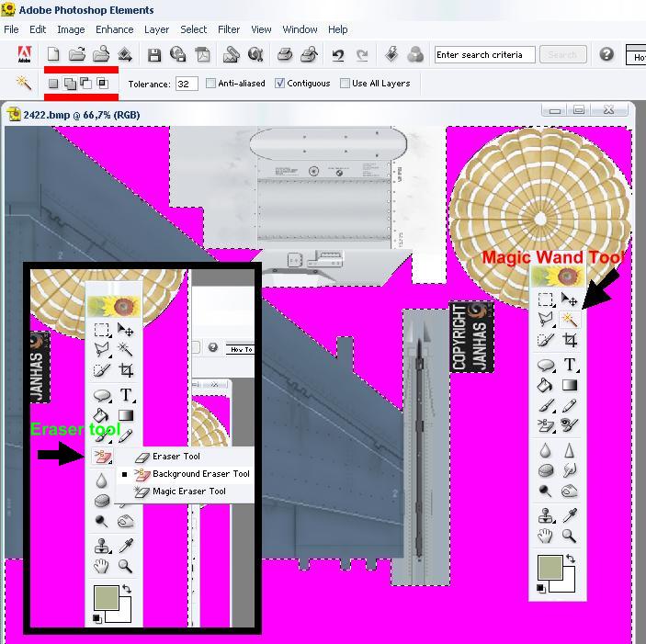
Task: Uncheck the Contiguous option
Action: [x=281, y=84]
